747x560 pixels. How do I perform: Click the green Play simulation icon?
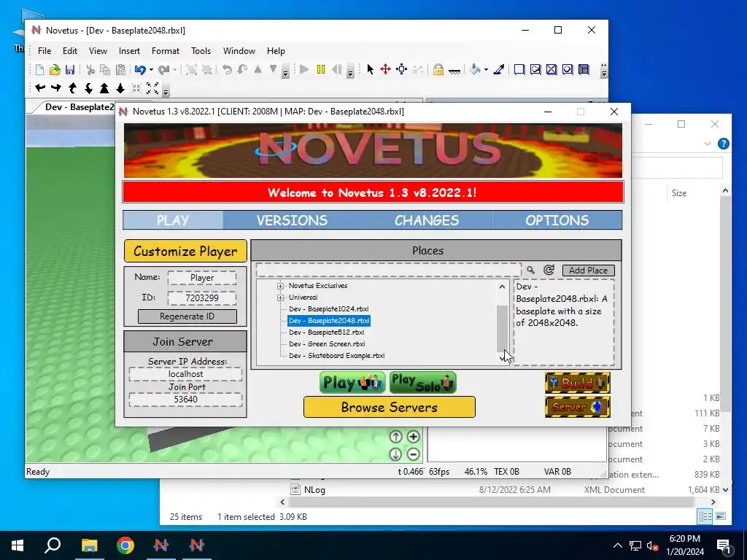coord(304,69)
